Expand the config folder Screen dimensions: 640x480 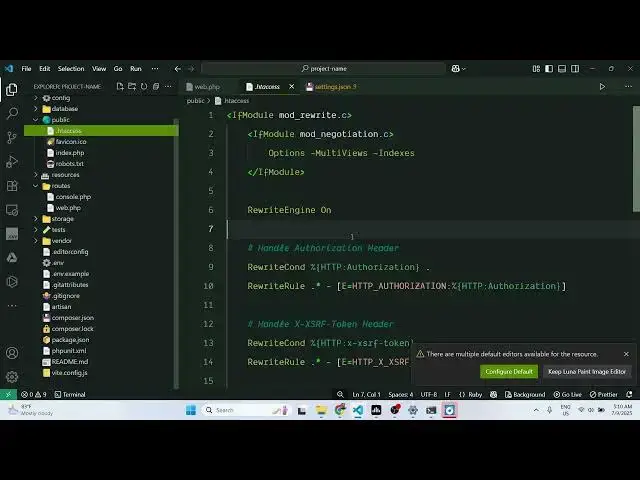(36, 98)
